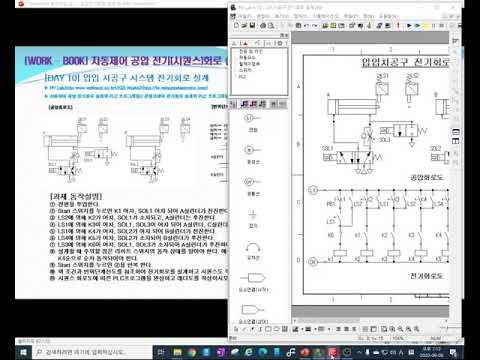Open the 보기 (View) menu
Image resolution: width=480 pixels, height=360 pixels.
pyautogui.click(x=282, y=16)
